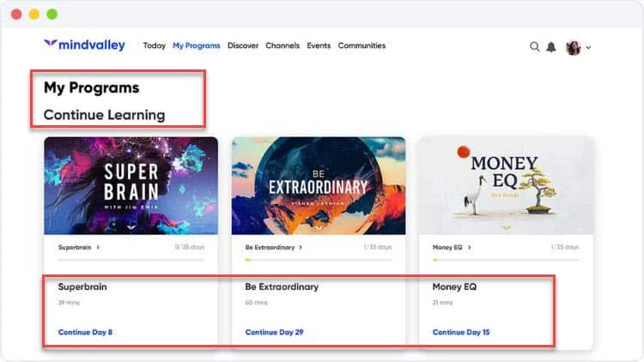Open the Events page
644x362 pixels.
click(319, 45)
